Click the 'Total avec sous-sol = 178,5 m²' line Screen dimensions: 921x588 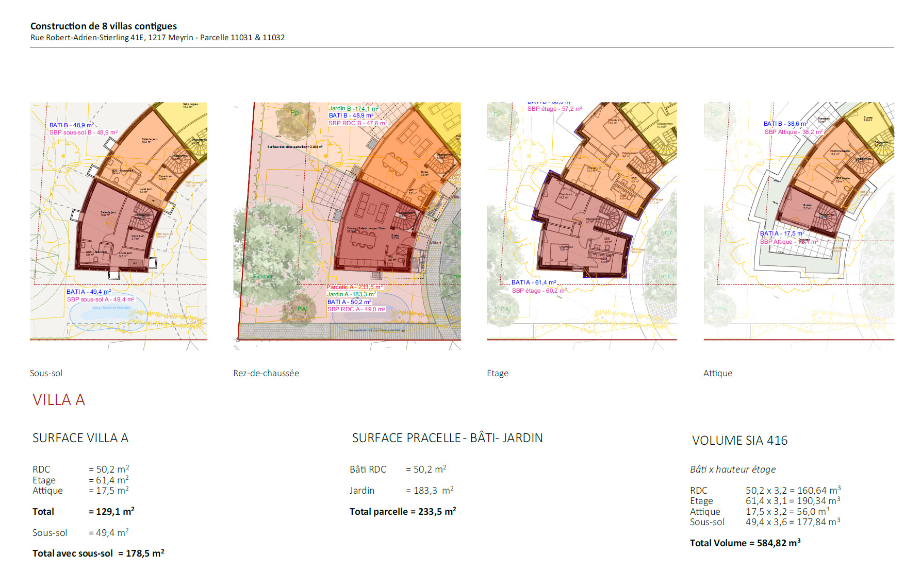pyautogui.click(x=98, y=553)
